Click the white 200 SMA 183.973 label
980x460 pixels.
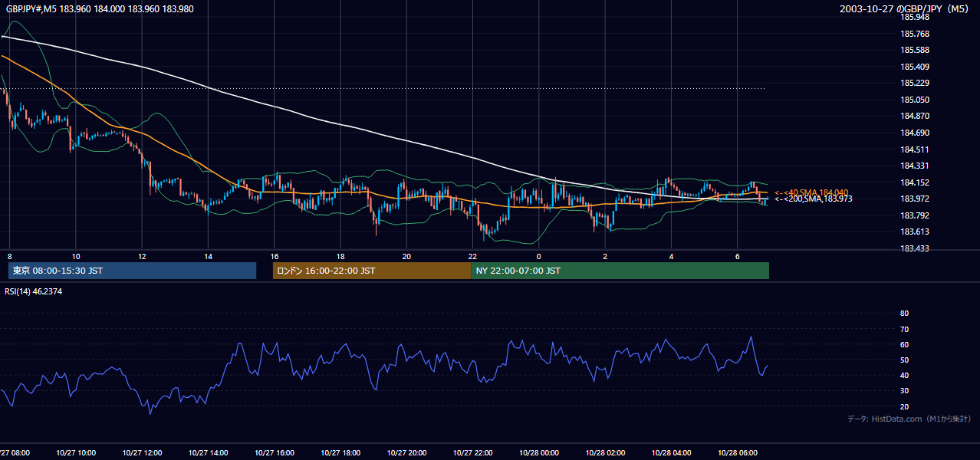[813, 199]
